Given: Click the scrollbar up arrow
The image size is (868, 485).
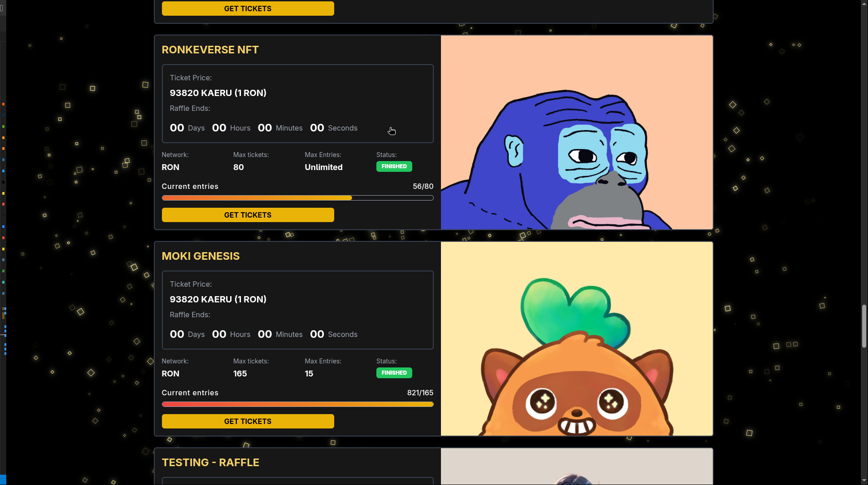Looking at the screenshot, I should click(864, 4).
